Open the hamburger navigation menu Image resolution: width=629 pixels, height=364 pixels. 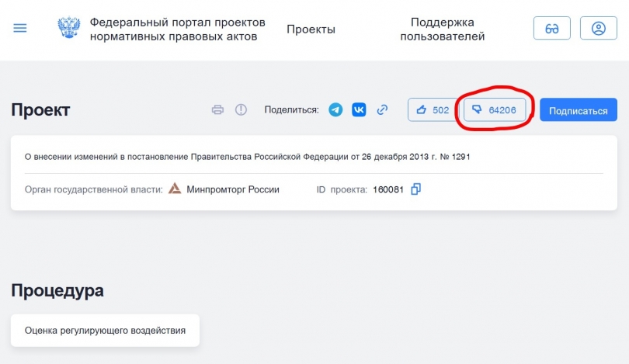pyautogui.click(x=20, y=29)
